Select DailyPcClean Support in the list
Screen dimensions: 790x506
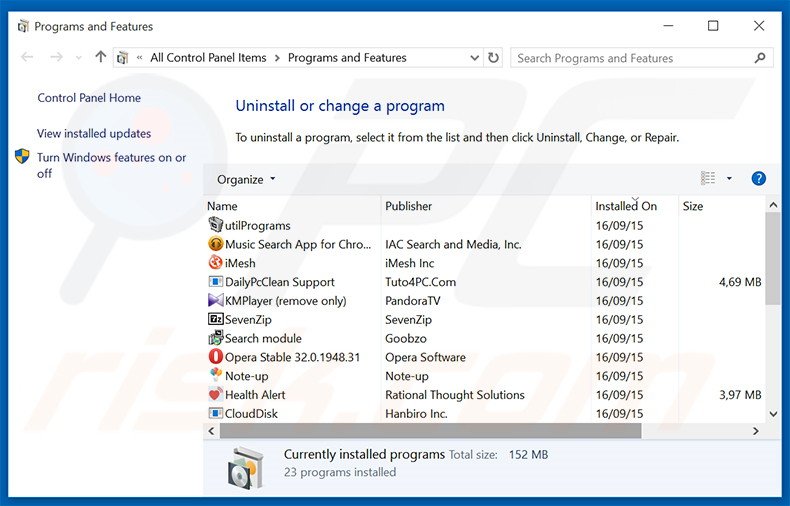pyautogui.click(x=280, y=282)
